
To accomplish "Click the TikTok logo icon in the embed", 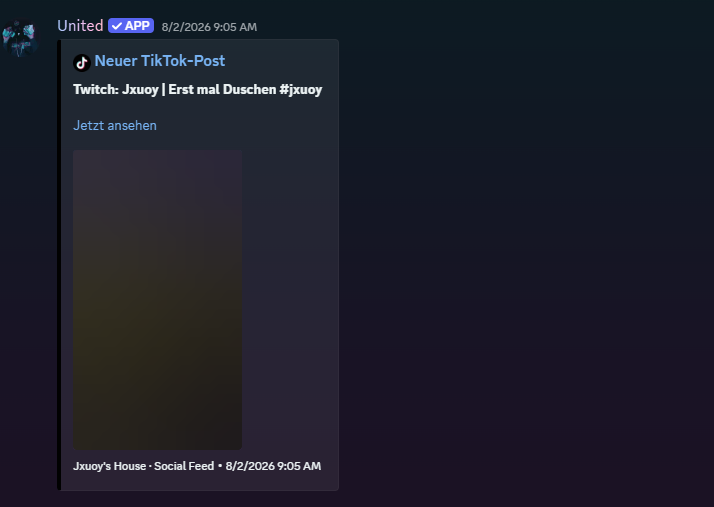I will pyautogui.click(x=82, y=63).
